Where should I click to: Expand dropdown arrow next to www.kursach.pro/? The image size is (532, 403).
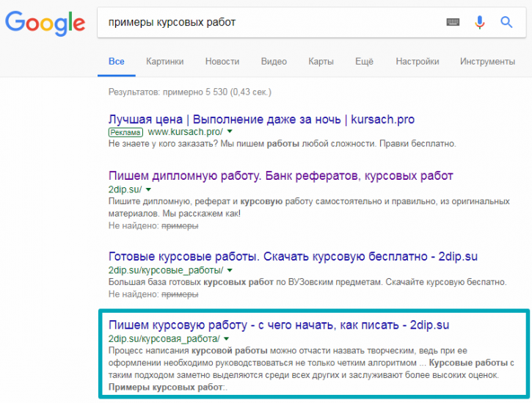[x=230, y=131]
